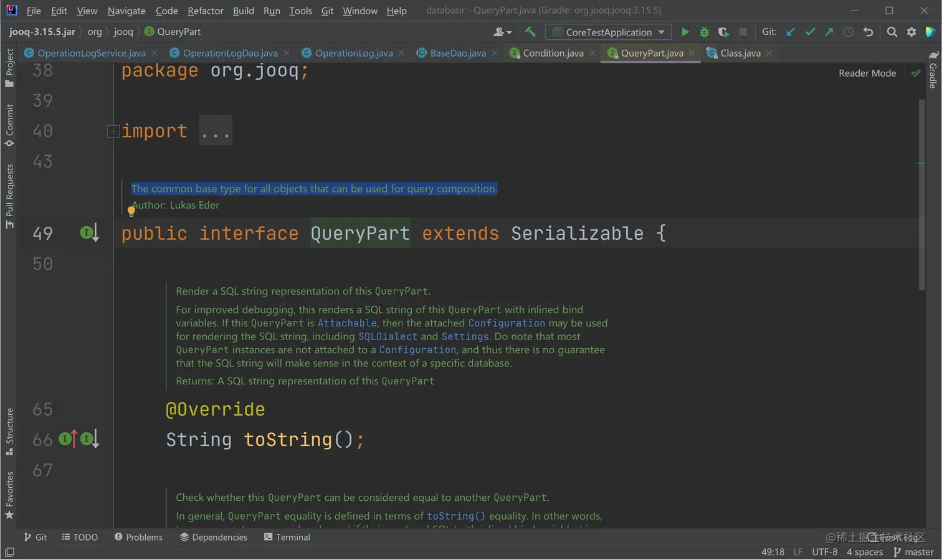Open the Problems tool window

[138, 537]
